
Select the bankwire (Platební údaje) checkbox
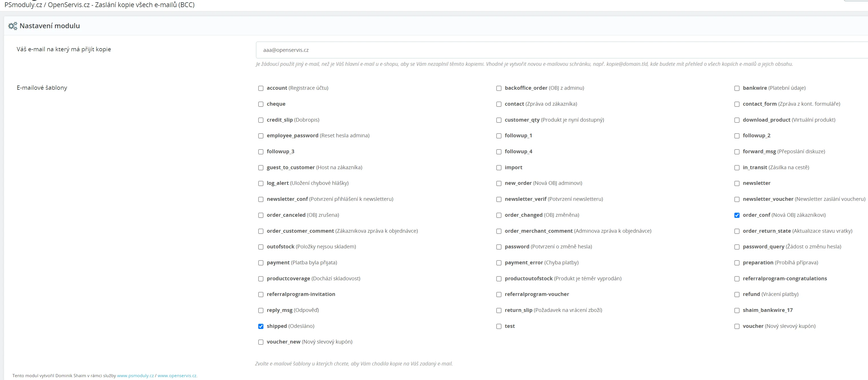737,88
